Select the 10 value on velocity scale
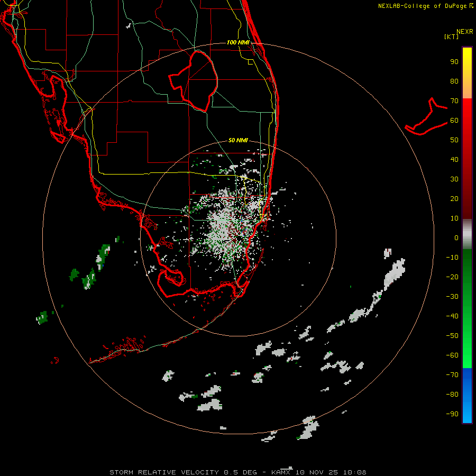The image size is (476, 476). 454,218
